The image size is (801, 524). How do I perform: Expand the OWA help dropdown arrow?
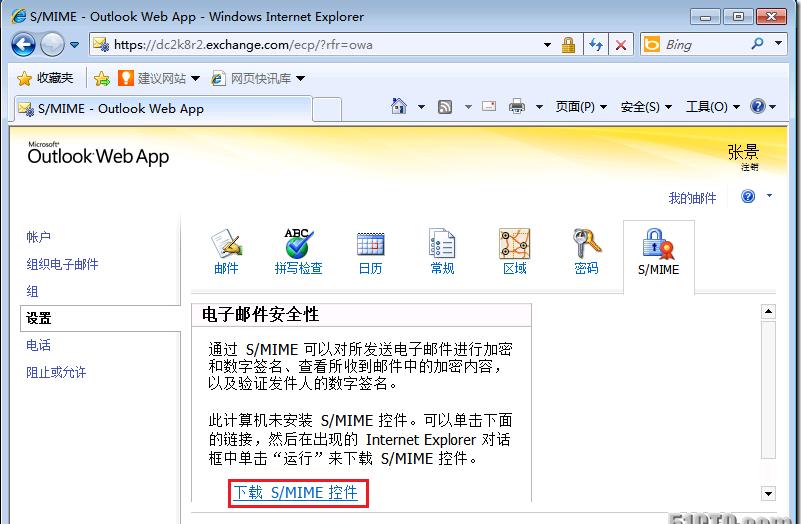click(769, 196)
